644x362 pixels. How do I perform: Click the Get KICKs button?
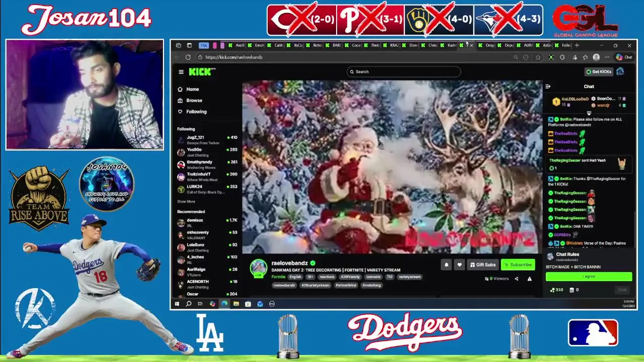[599, 72]
